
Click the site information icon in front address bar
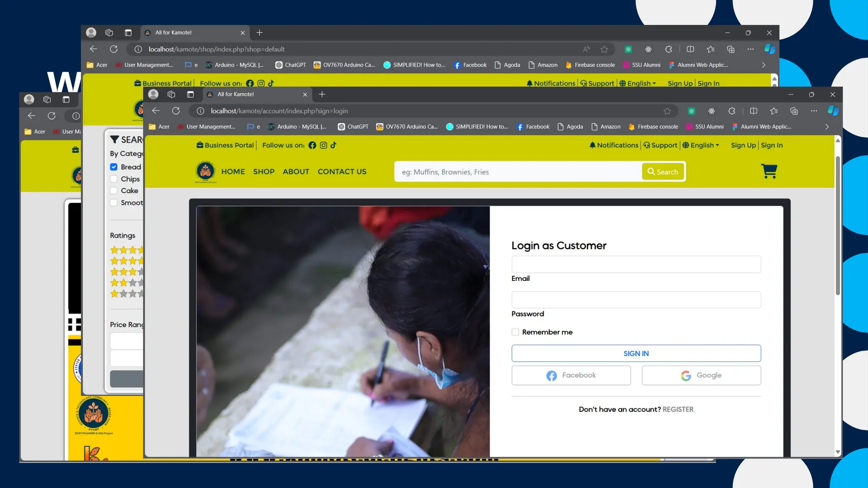click(200, 111)
